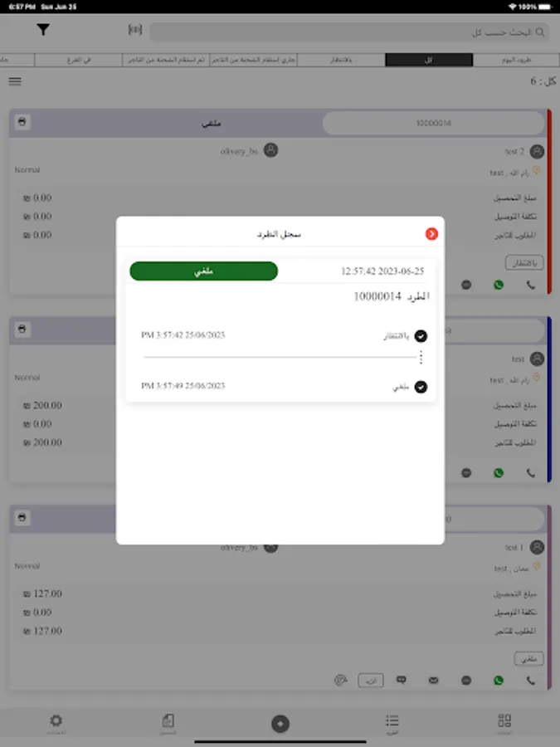Click the search by all input field

pyautogui.click(x=349, y=32)
